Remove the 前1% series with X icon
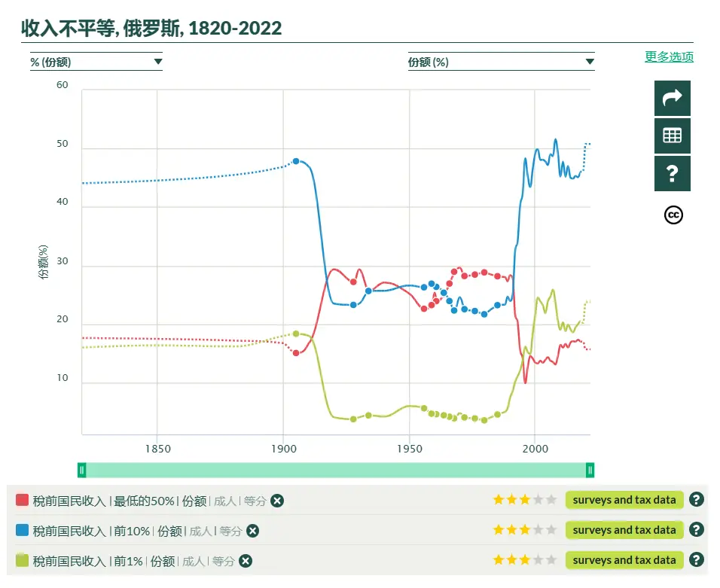The image size is (720, 588). [246, 561]
